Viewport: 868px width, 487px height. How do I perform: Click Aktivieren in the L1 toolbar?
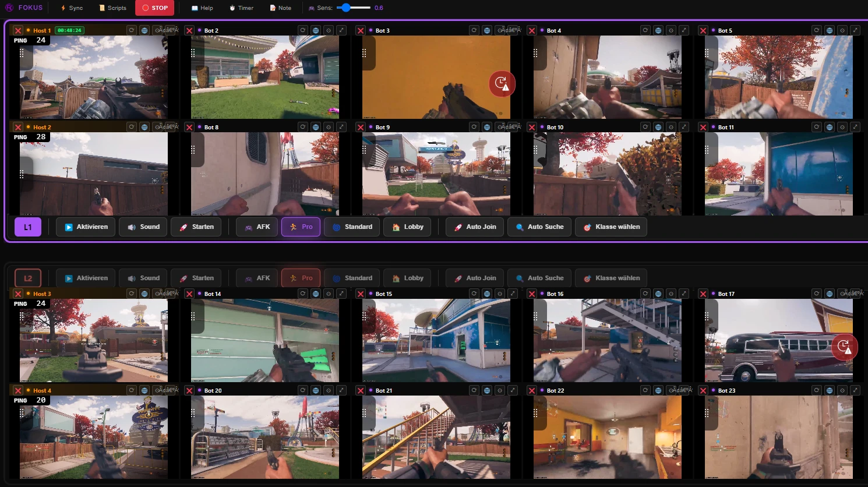tap(86, 227)
